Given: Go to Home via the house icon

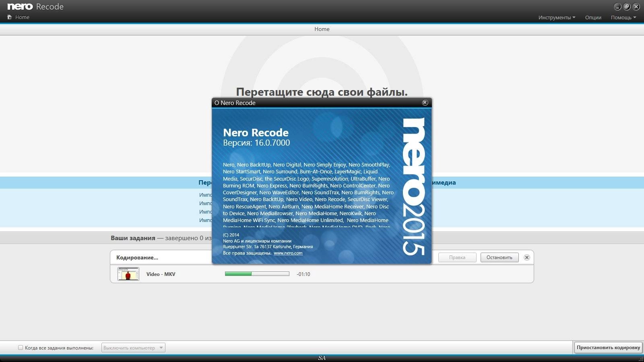Looking at the screenshot, I should tap(10, 17).
